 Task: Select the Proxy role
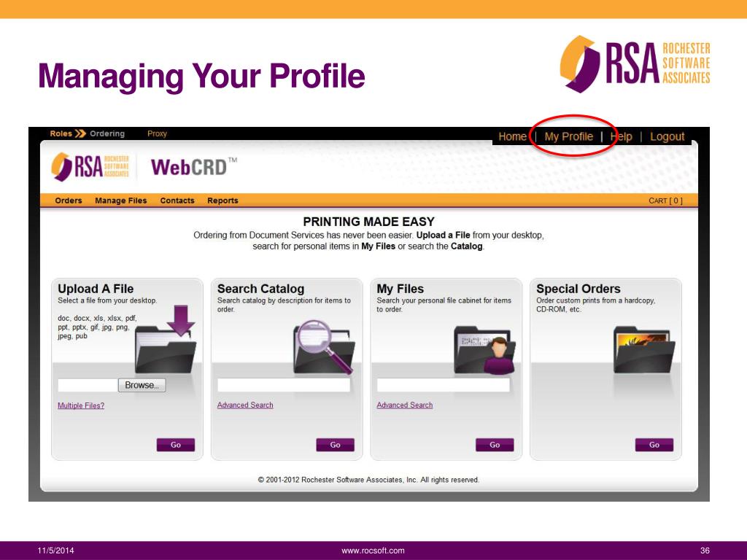[x=158, y=134]
